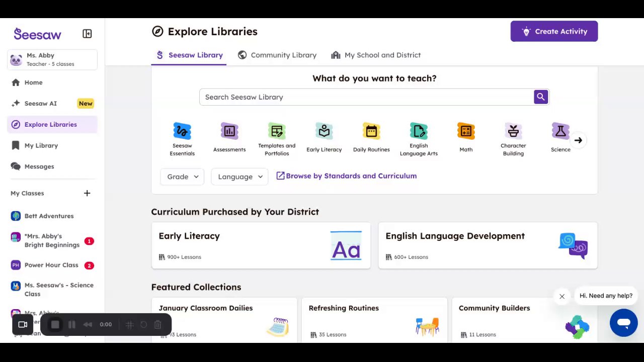This screenshot has height=362, width=644.
Task: Open the chat support launcher
Action: (624, 323)
